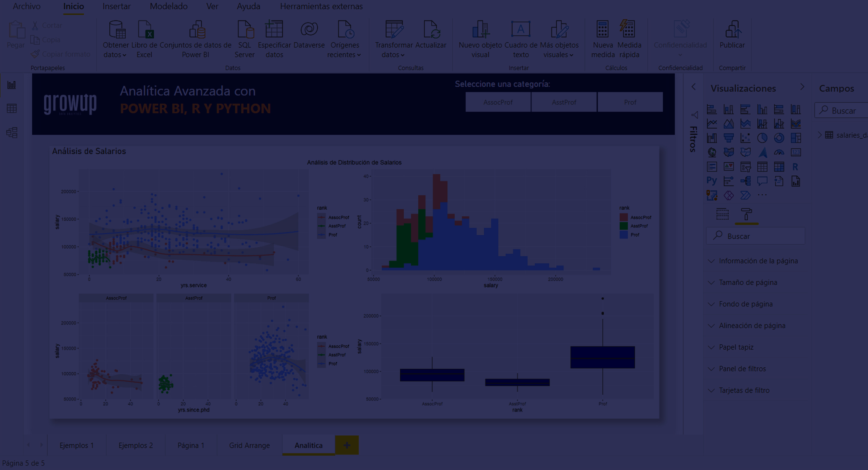Click the Actualizar refresh button
This screenshot has width=868, height=470.
[431, 35]
